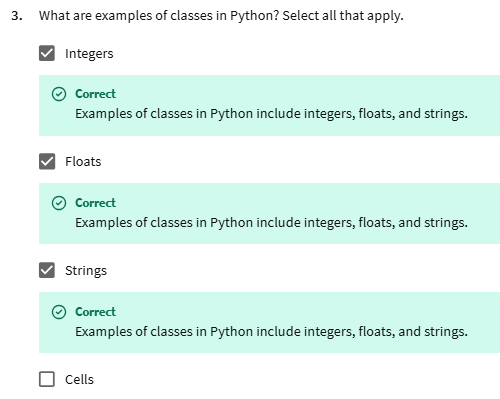Click the green check-circle icon below Strings
Screen dimensions: 500x399
tap(59, 312)
